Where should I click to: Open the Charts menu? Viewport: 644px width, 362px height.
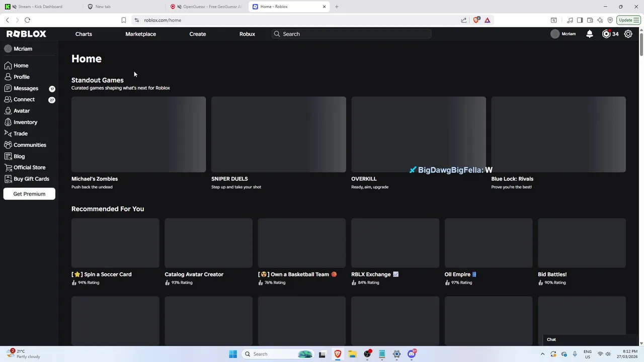[84, 34]
